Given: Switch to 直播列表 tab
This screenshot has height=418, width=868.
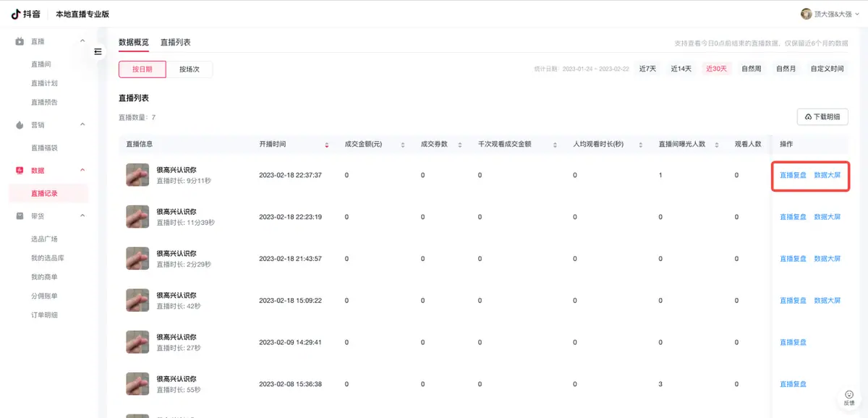Looking at the screenshot, I should [176, 43].
